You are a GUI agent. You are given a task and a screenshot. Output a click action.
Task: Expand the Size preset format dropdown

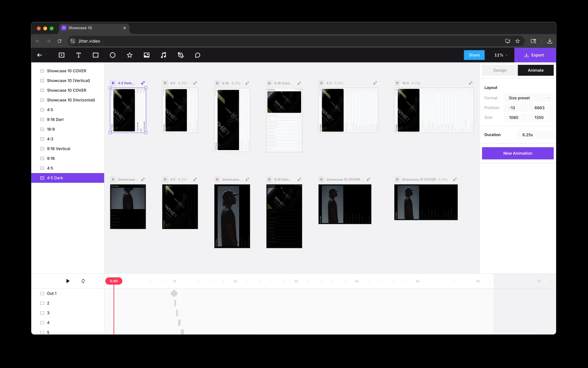(x=529, y=98)
